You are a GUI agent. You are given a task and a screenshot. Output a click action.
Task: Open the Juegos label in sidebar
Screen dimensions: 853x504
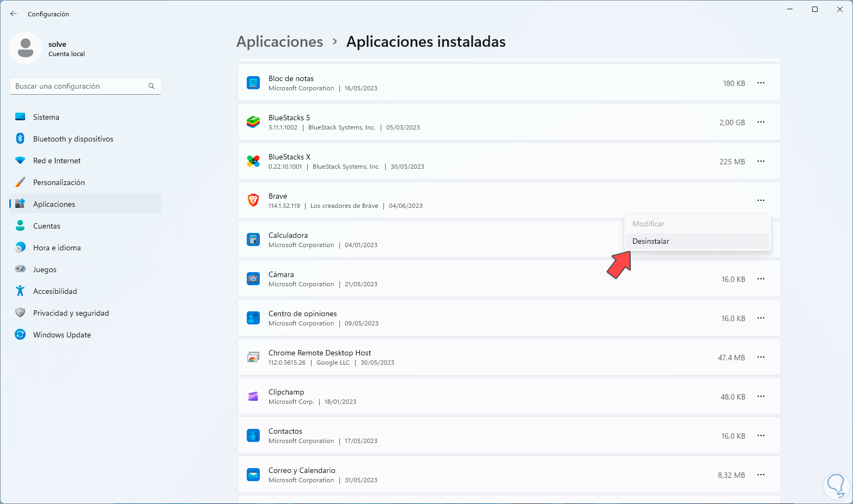point(45,269)
